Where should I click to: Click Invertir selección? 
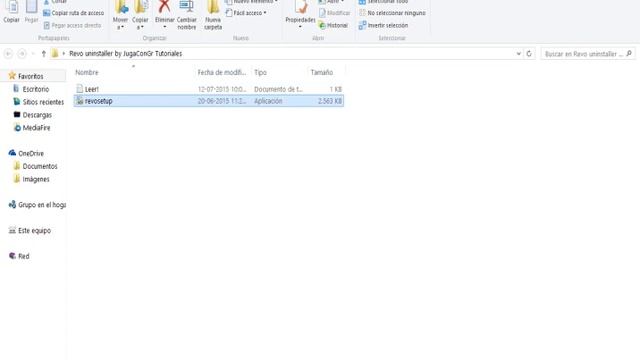(383, 25)
